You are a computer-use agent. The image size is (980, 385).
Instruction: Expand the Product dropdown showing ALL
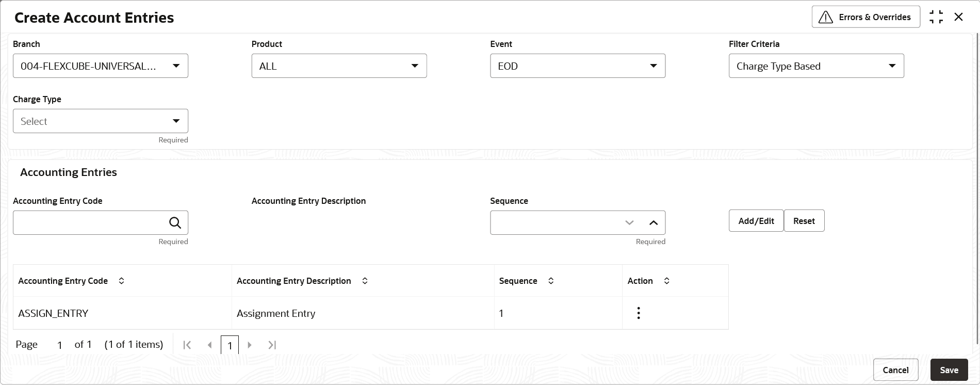pyautogui.click(x=415, y=66)
